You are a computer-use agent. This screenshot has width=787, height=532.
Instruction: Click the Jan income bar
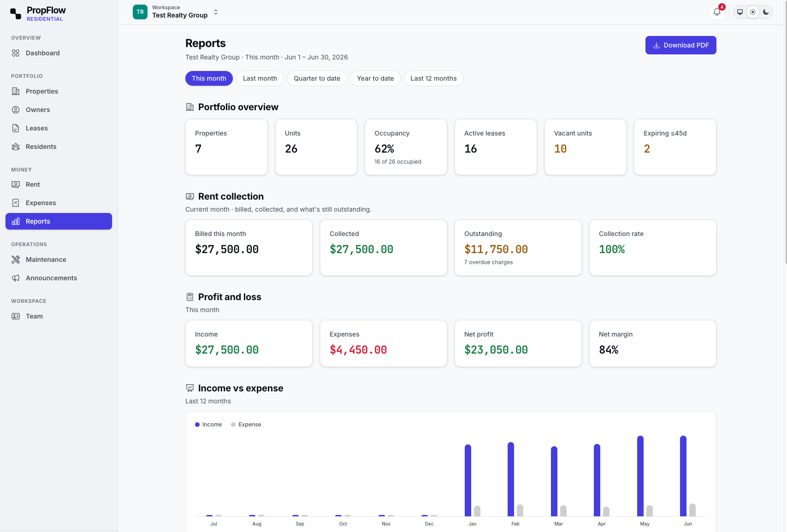click(468, 480)
